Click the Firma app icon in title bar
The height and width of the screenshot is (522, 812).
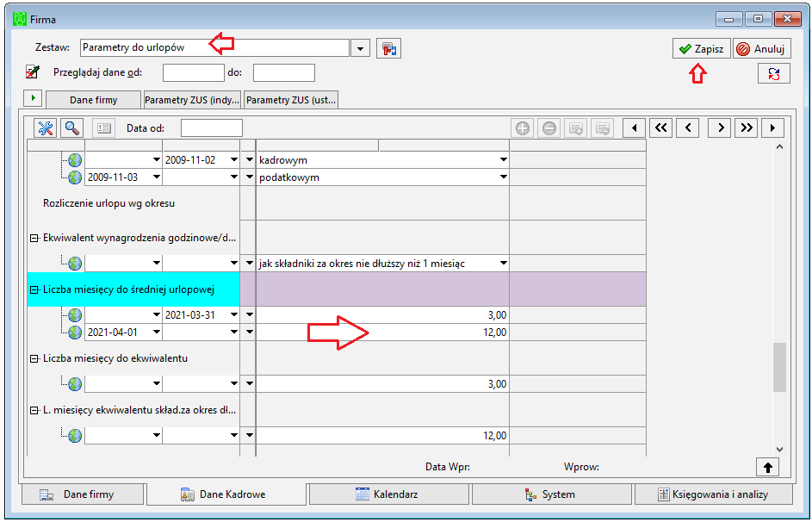click(x=20, y=20)
